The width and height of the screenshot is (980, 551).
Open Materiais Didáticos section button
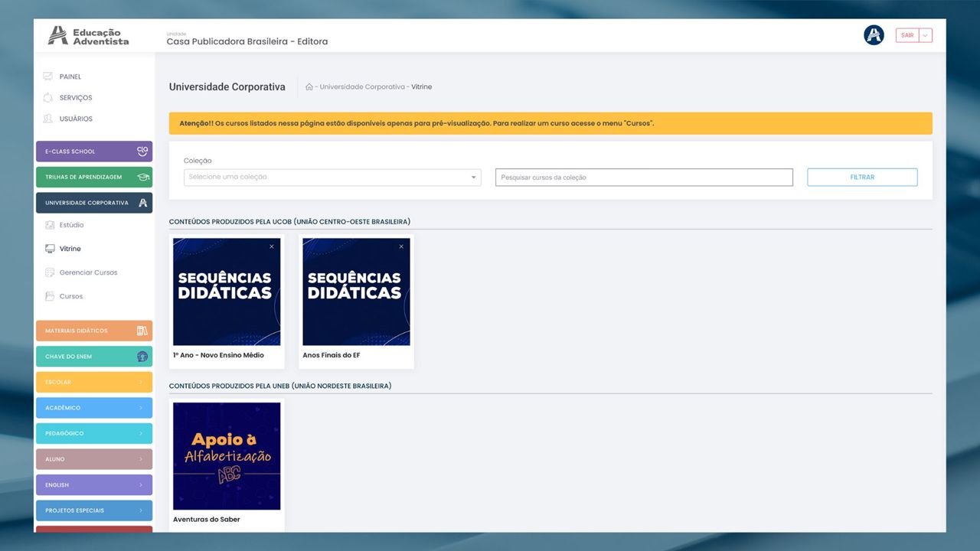94,331
